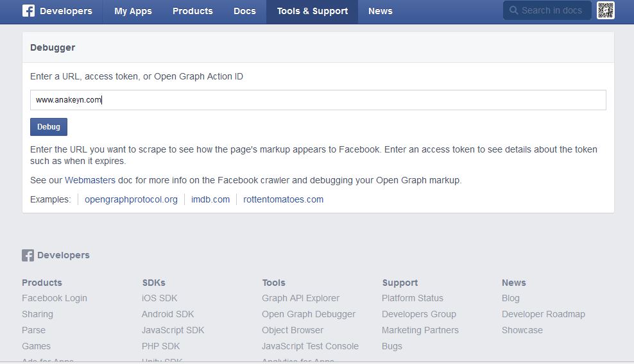Open Graph API Explorer footer link
634x364 pixels.
(x=300, y=298)
